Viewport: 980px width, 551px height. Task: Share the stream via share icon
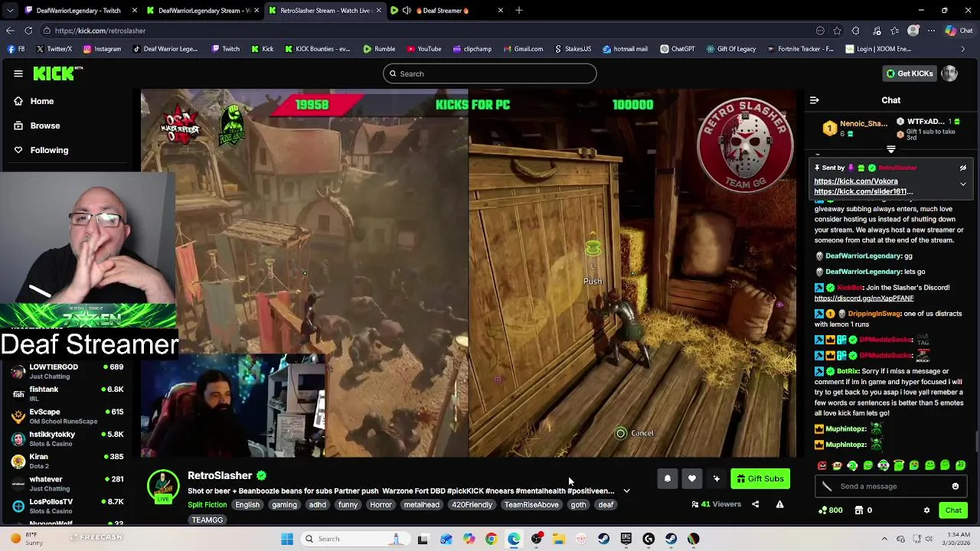click(755, 504)
